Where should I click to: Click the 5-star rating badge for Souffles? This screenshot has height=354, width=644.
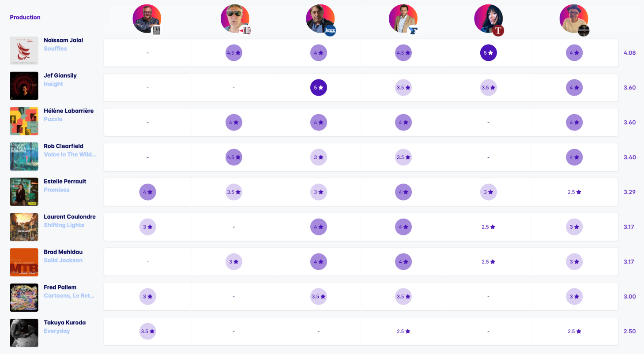tap(488, 52)
